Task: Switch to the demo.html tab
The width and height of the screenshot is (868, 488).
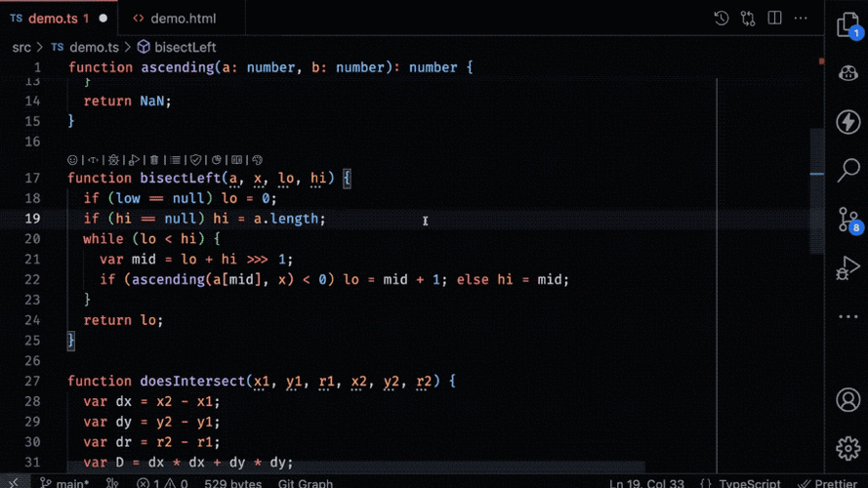Action: [184, 19]
